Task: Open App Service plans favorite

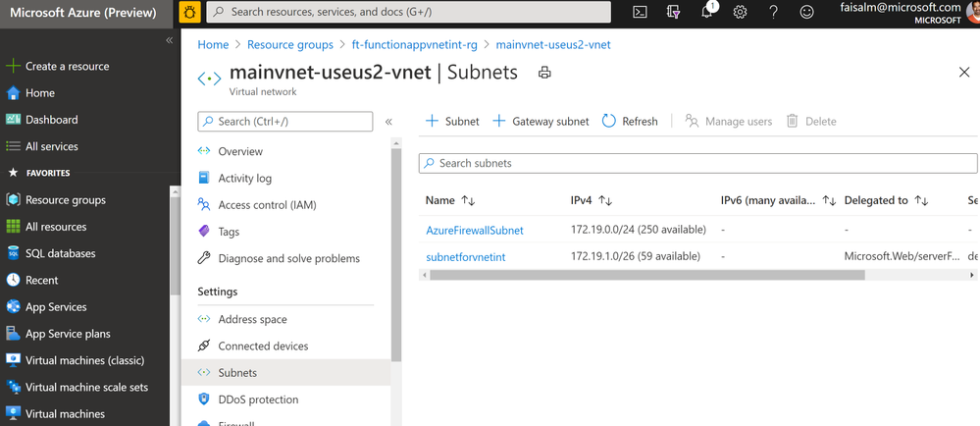Action: [68, 334]
